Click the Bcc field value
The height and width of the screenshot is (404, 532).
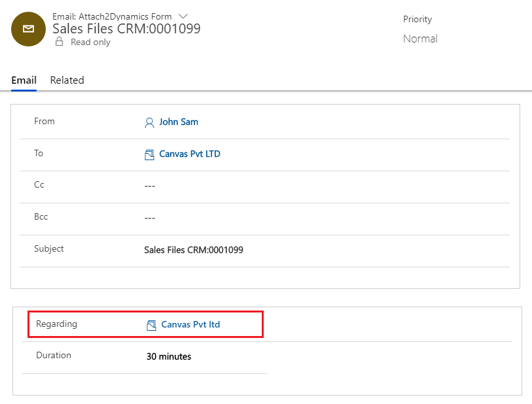[150, 218]
